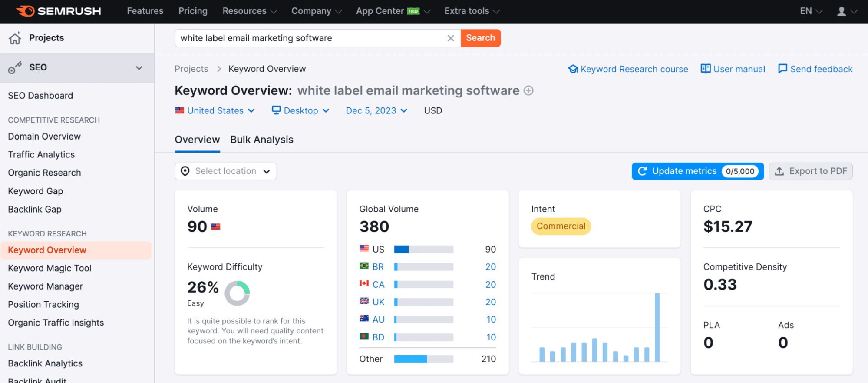The height and width of the screenshot is (383, 868).
Task: Open Organic Research in sidebar
Action: point(44,173)
